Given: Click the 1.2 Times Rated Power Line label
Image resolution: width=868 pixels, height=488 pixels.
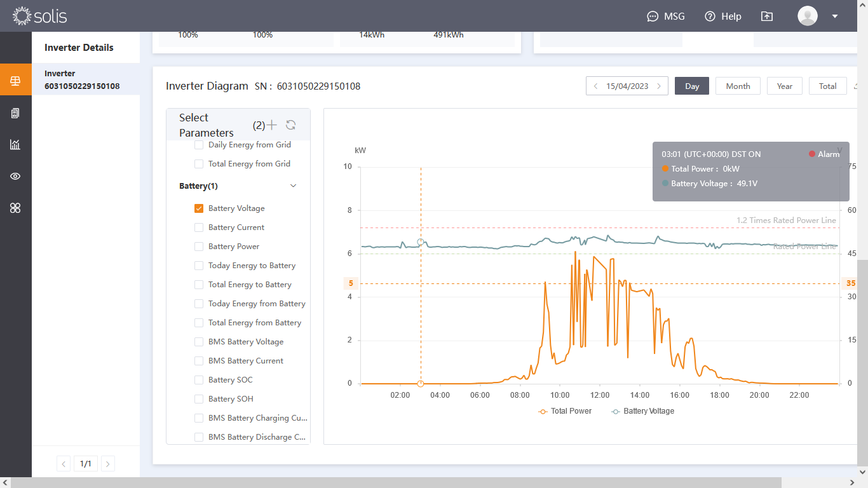Looking at the screenshot, I should (x=786, y=220).
